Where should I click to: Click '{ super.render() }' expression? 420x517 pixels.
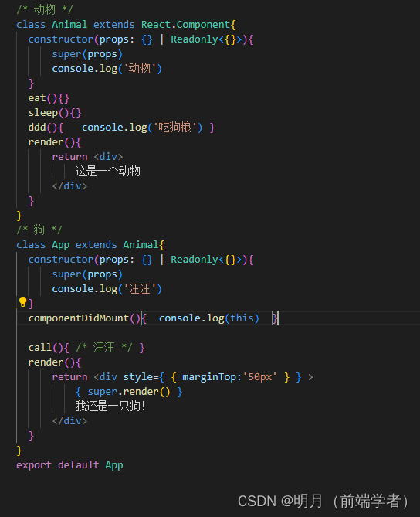[129, 392]
